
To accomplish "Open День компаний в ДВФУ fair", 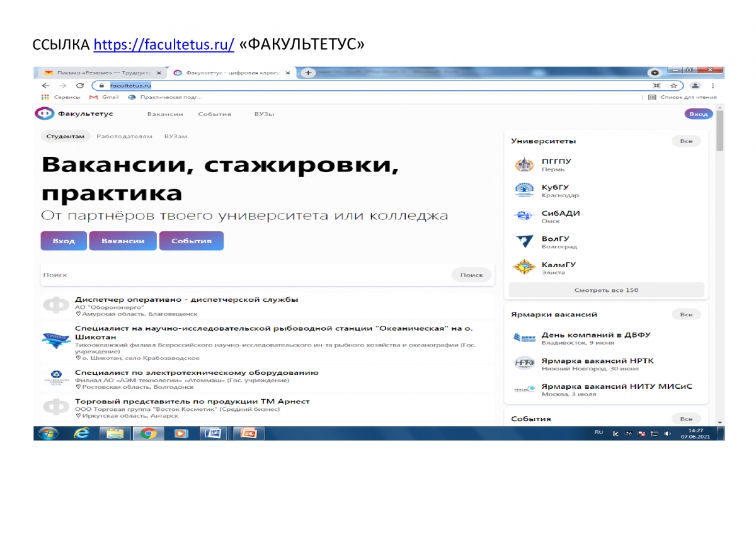I will coord(596,335).
